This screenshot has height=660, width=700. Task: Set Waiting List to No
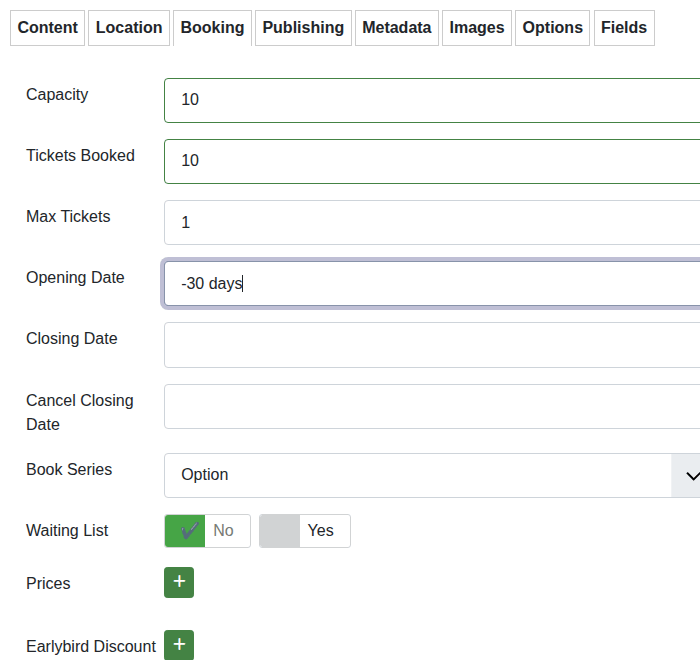[x=207, y=531]
